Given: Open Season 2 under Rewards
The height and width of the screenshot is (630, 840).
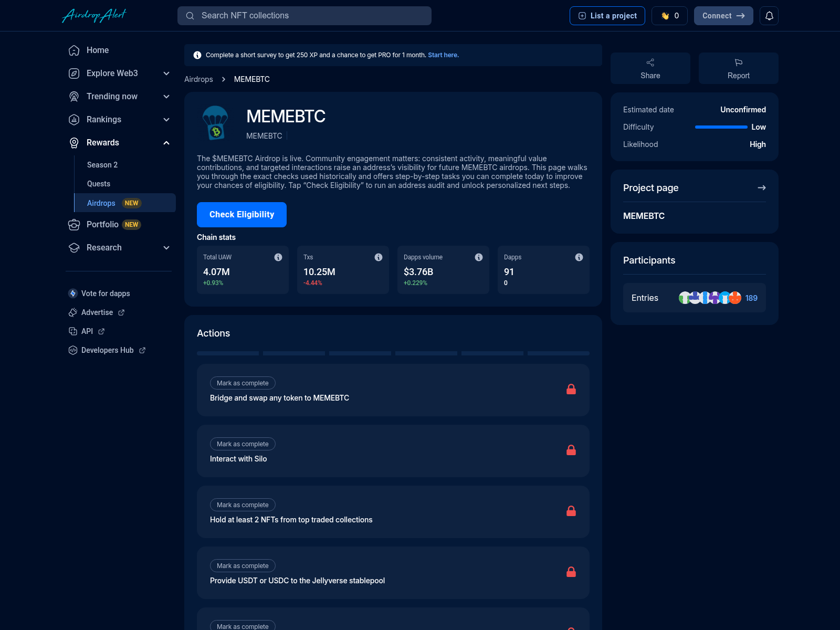Looking at the screenshot, I should (102, 165).
